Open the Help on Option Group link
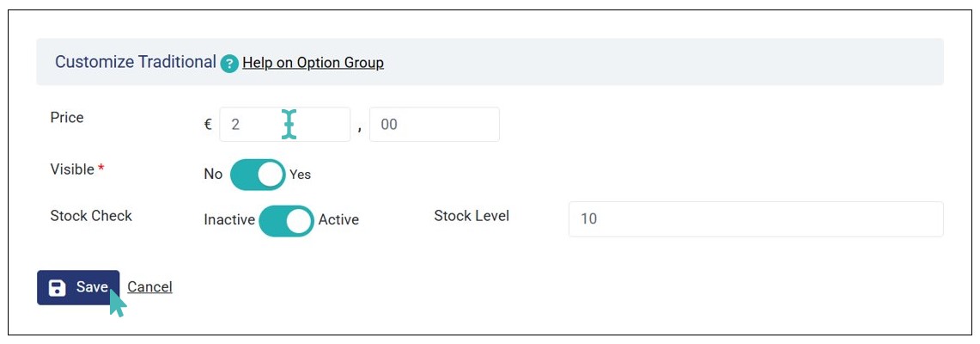This screenshot has width=980, height=344. (313, 63)
